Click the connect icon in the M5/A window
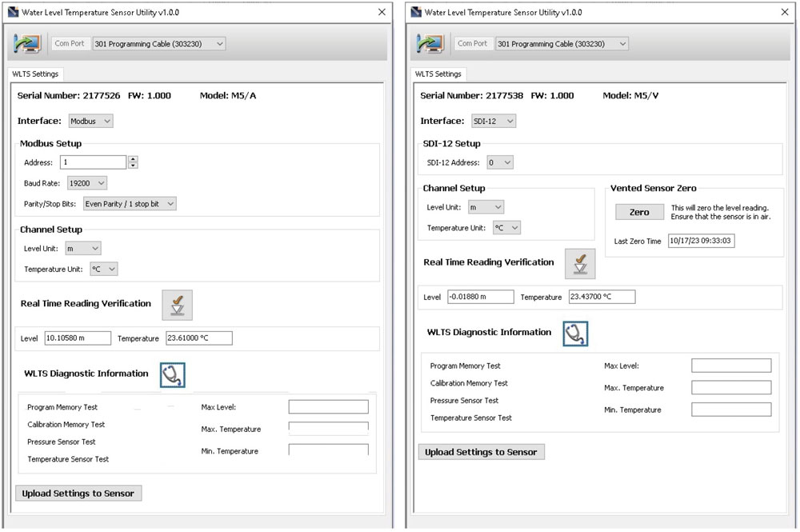 point(28,43)
